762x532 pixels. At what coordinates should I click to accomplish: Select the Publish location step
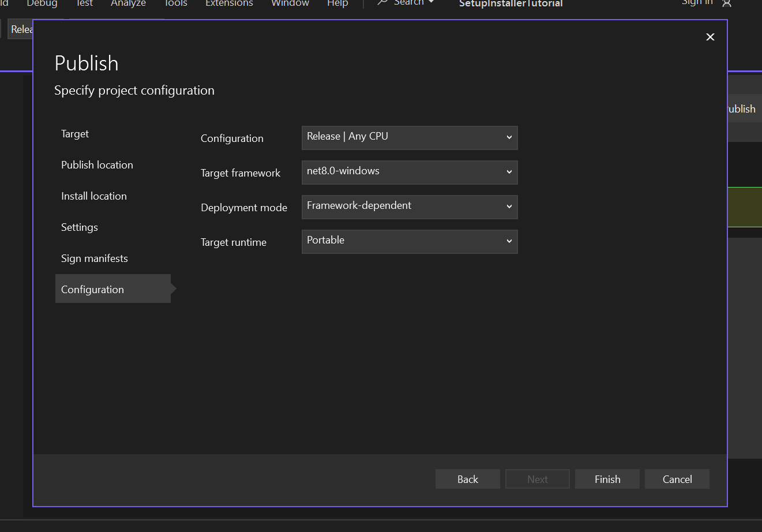click(x=97, y=165)
